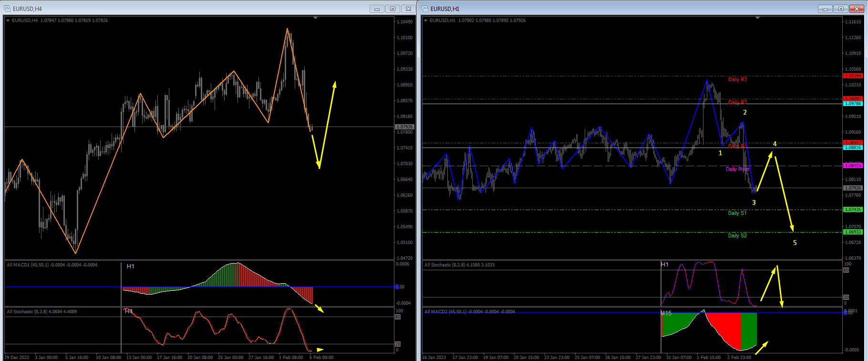Screen dimensions: 868x361
Task: Expand the triangle beside the EURUSD,H1 chart label
Action: tap(426, 21)
